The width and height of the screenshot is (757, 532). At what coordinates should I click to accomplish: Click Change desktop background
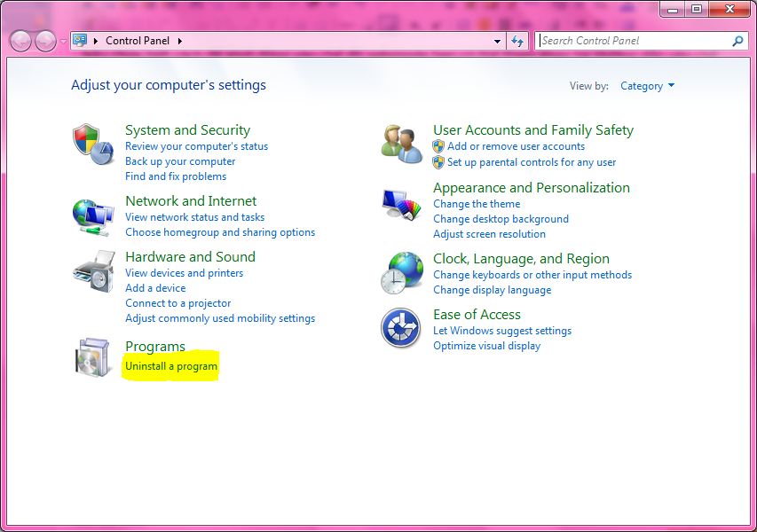[x=501, y=219]
